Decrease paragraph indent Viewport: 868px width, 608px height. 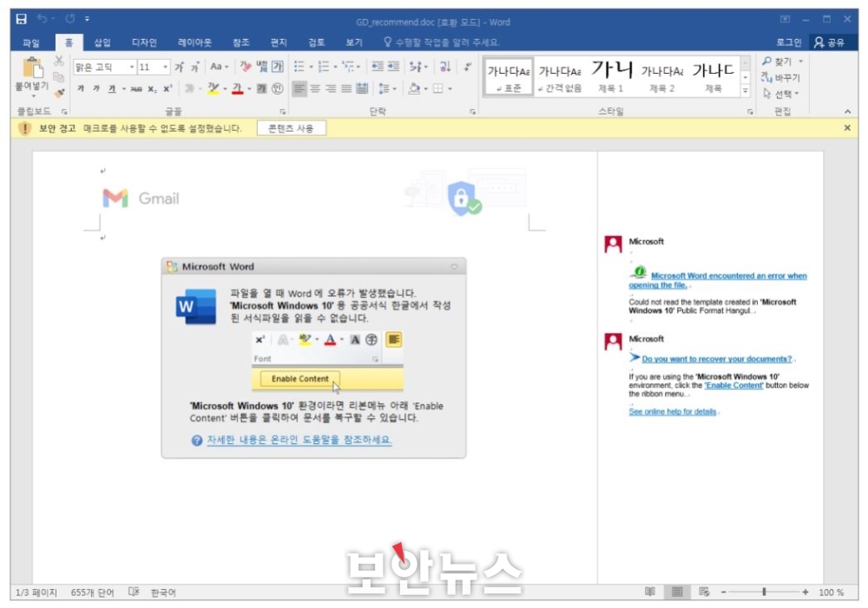pos(378,67)
